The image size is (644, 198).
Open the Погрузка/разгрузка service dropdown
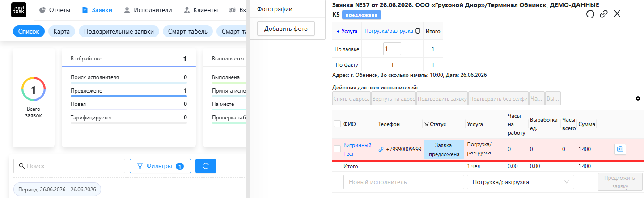pos(520,182)
